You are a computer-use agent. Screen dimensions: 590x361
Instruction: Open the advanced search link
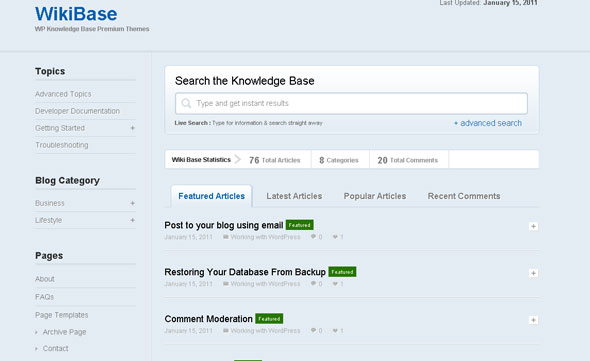[x=488, y=123]
